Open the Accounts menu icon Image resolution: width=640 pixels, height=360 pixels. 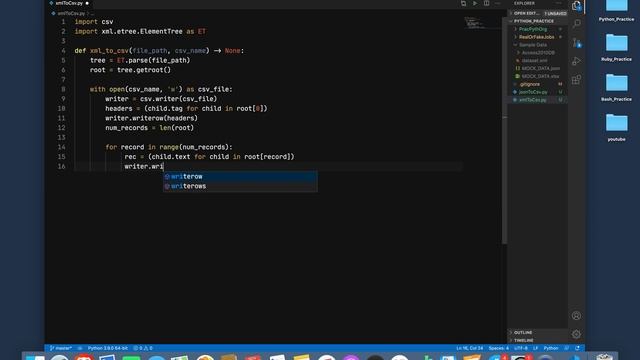pyautogui.click(x=576, y=316)
